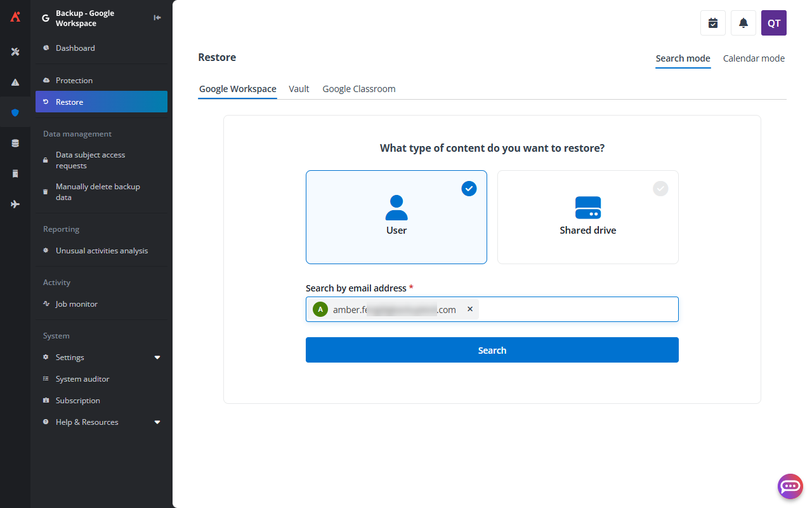Open the calendar check icon in top bar

[x=713, y=23]
